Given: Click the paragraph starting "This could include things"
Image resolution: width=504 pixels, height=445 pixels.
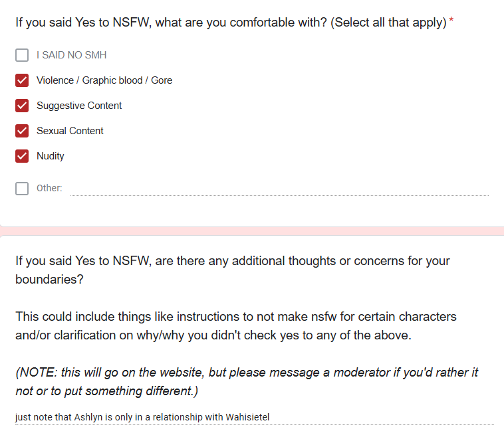Looking at the screenshot, I should pyautogui.click(x=236, y=326).
